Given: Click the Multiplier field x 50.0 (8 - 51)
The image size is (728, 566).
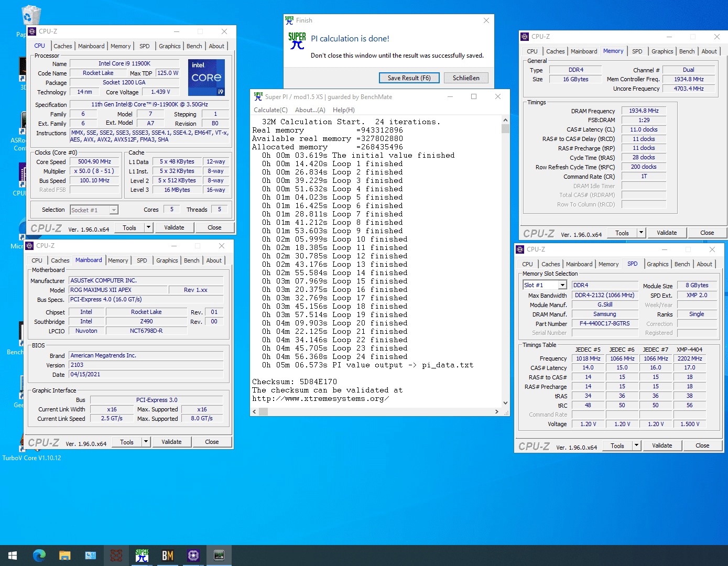Looking at the screenshot, I should [95, 171].
